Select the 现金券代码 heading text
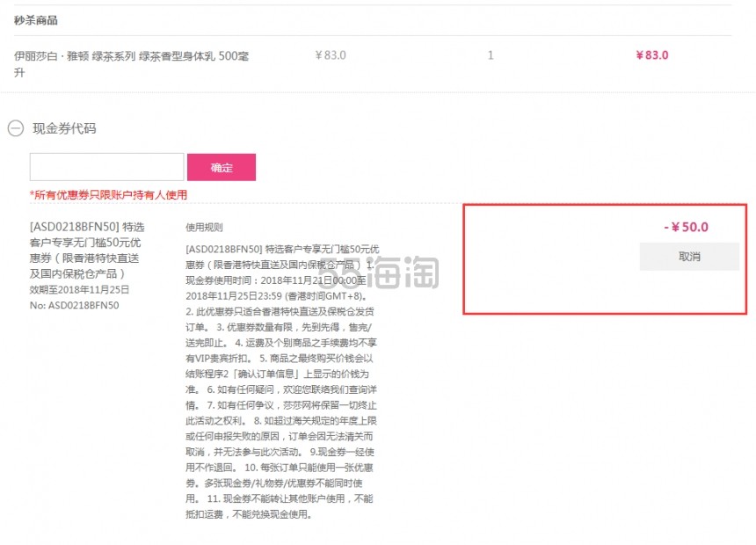Screen dimensions: 756x545 coord(64,128)
